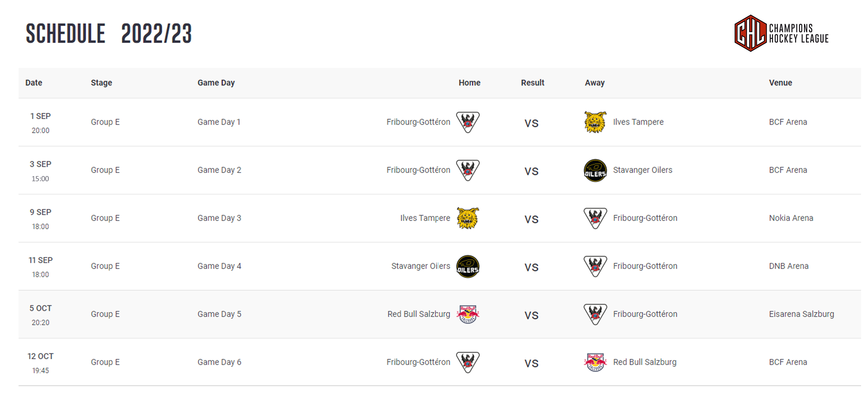The height and width of the screenshot is (405, 868).
Task: Open Stavanger Oilers away team link
Action: coord(643,170)
